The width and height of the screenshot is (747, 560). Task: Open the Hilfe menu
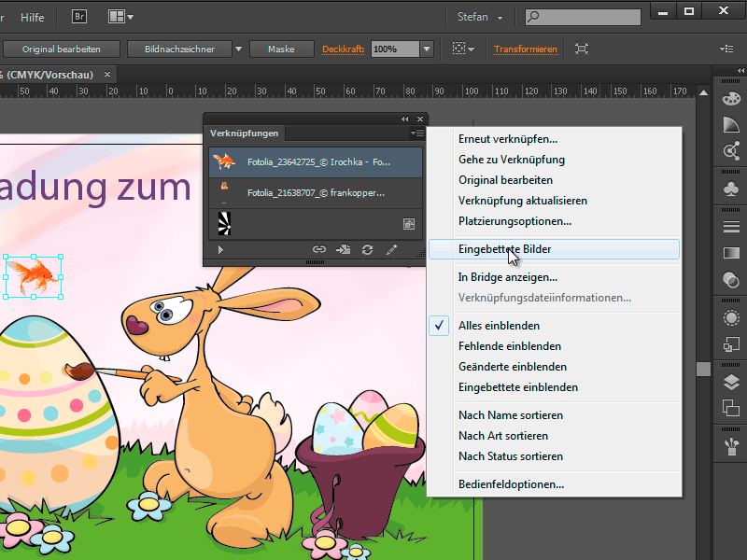33,17
